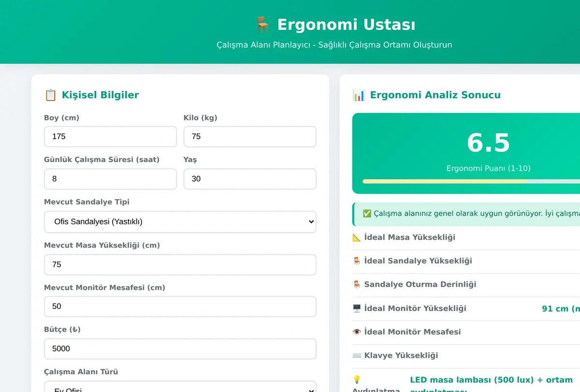
Task: Click the Çalışma Alanı Planlayıcı subtitle text
Action: click(x=334, y=45)
